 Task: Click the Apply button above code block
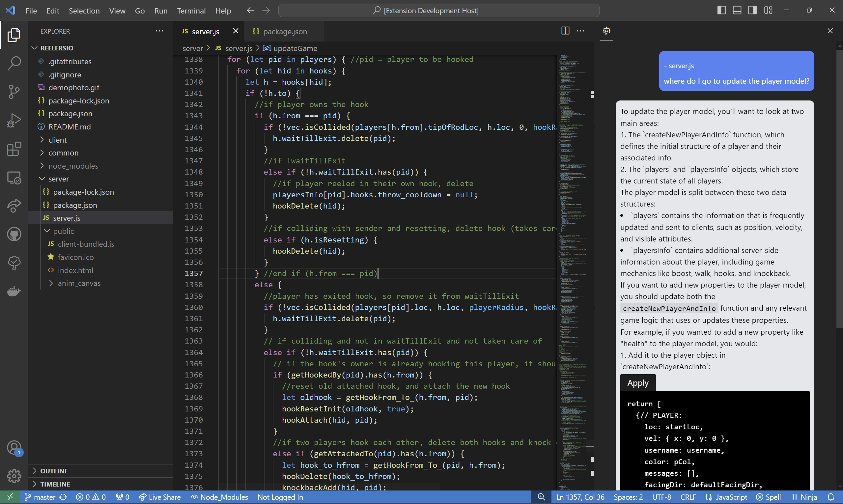[x=637, y=383]
